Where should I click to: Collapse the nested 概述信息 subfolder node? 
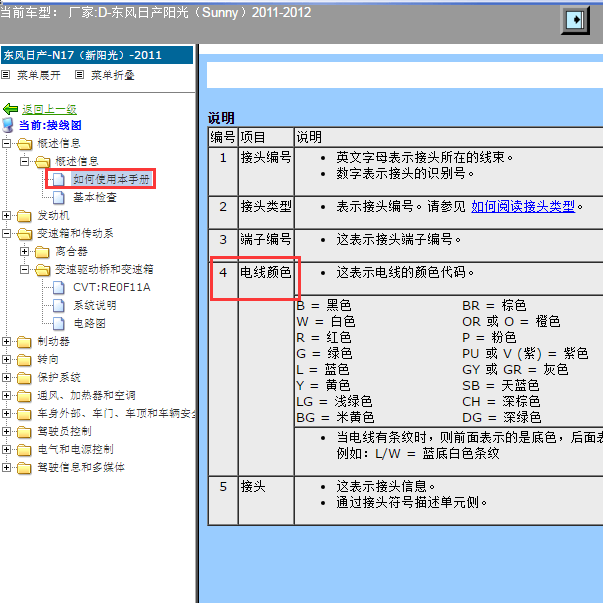pos(24,162)
